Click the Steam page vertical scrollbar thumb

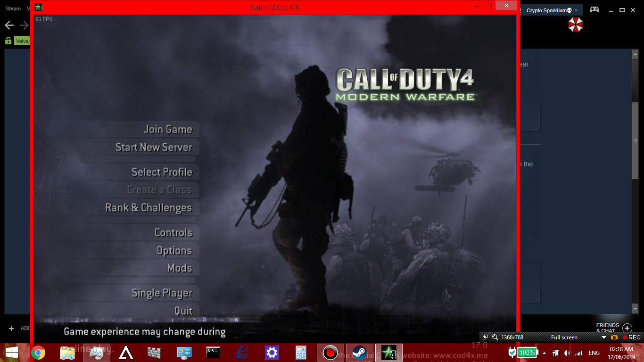tap(635, 140)
